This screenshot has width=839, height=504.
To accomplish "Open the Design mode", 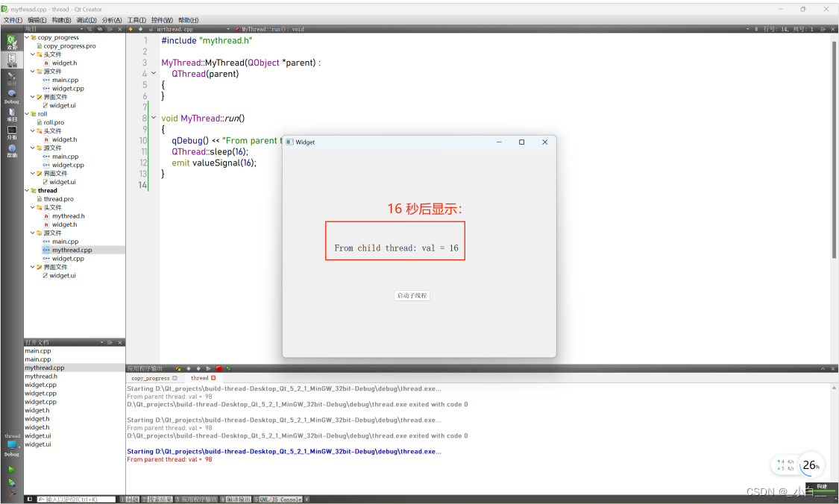I will (11, 78).
